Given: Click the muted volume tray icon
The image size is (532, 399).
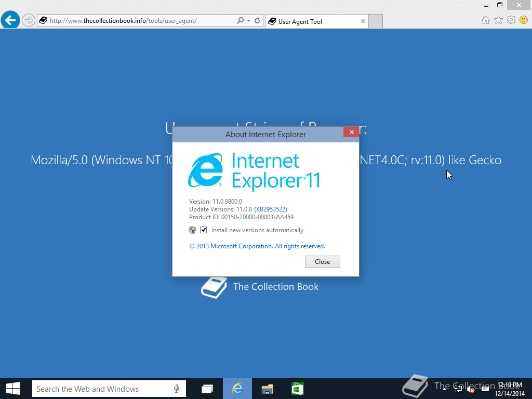Looking at the screenshot, I should point(471,389).
